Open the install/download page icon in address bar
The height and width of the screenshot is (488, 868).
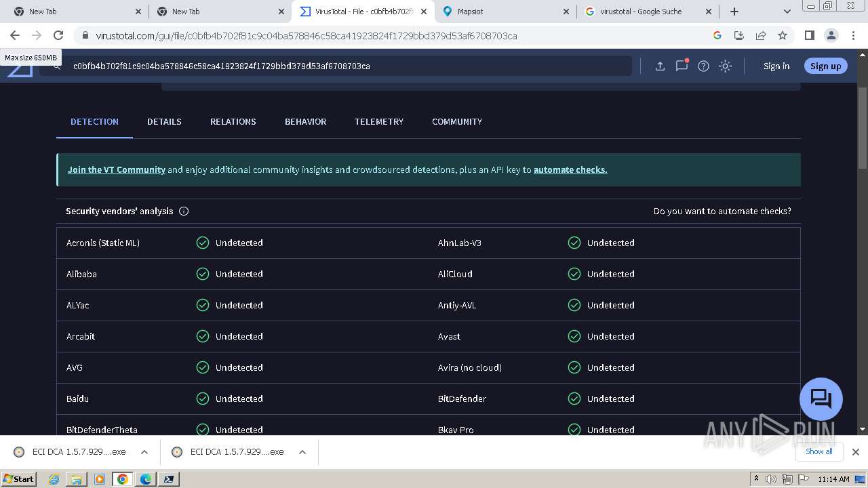(x=739, y=35)
